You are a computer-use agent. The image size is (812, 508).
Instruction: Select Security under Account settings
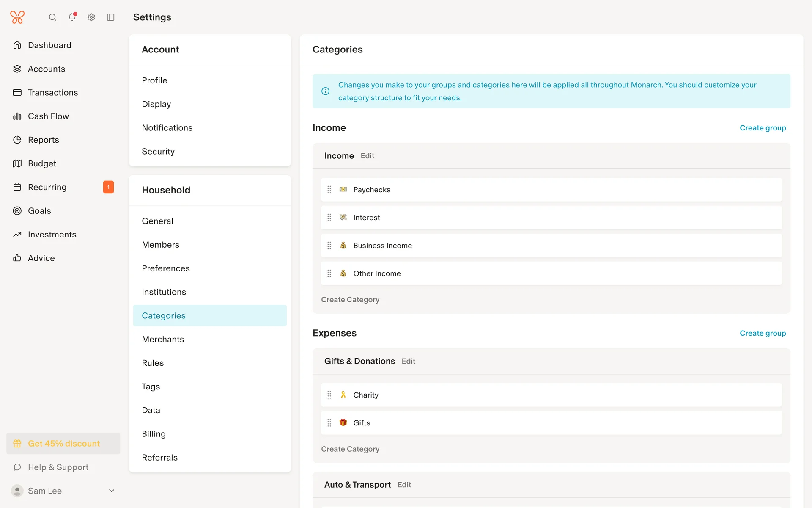point(158,151)
